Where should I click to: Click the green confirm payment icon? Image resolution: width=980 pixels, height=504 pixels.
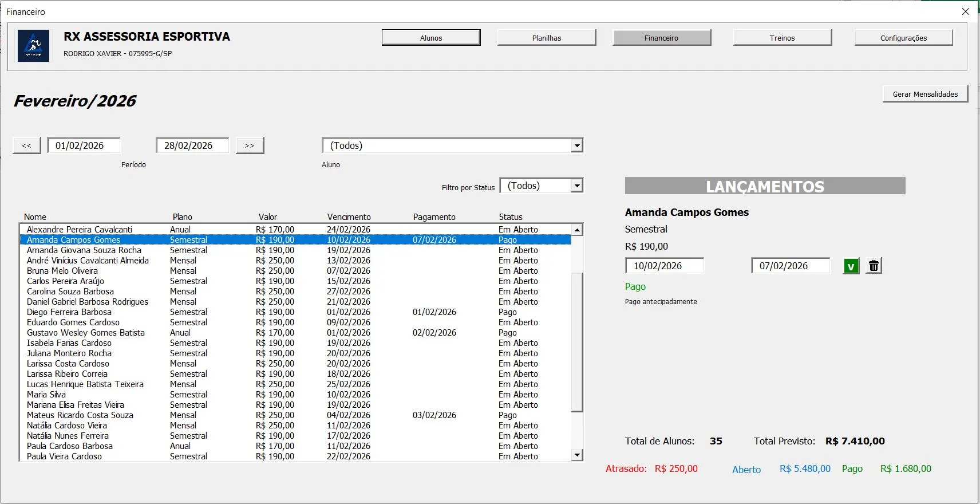(x=851, y=266)
